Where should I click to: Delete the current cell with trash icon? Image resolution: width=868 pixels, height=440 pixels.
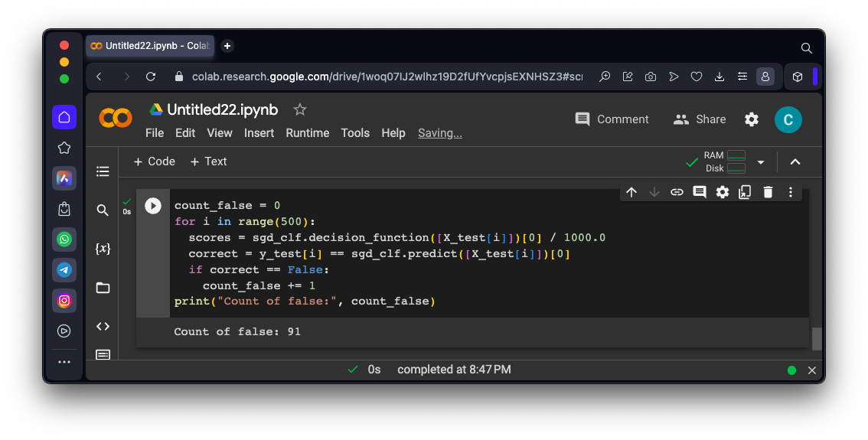coord(768,192)
